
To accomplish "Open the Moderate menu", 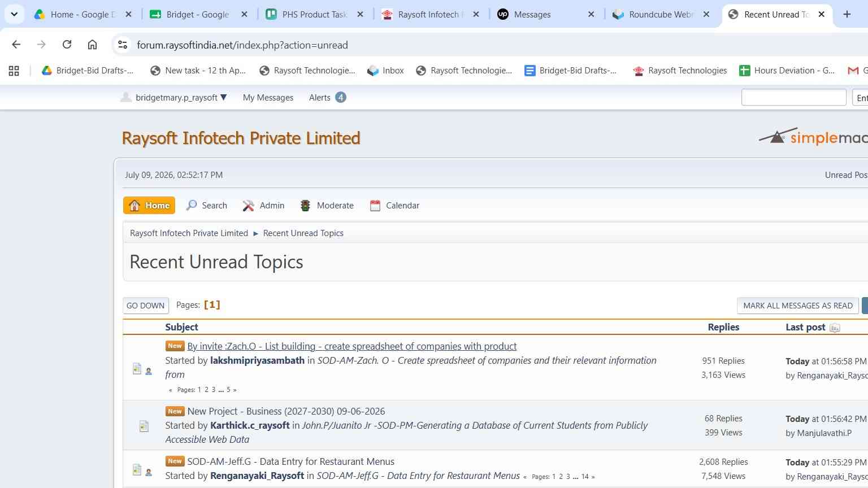I will [x=327, y=205].
